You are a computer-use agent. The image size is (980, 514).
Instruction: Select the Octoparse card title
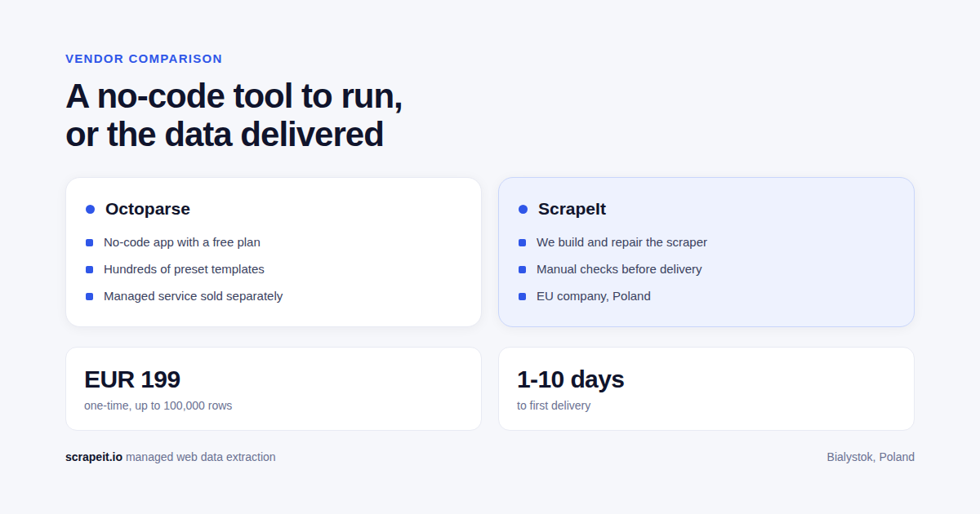click(148, 209)
